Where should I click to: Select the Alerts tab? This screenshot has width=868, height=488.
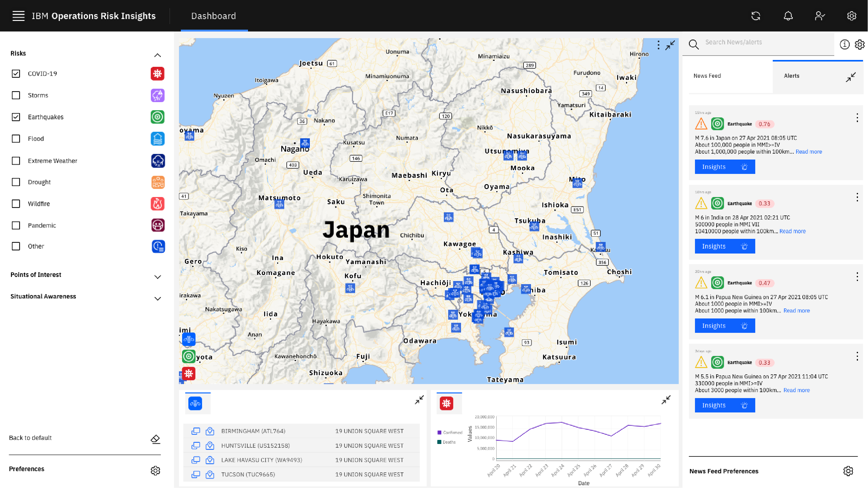791,76
